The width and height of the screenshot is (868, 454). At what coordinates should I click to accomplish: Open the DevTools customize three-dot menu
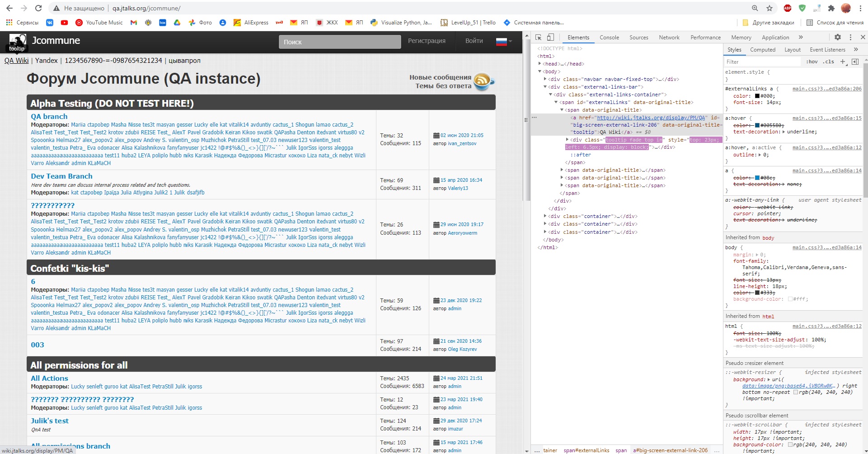[850, 38]
